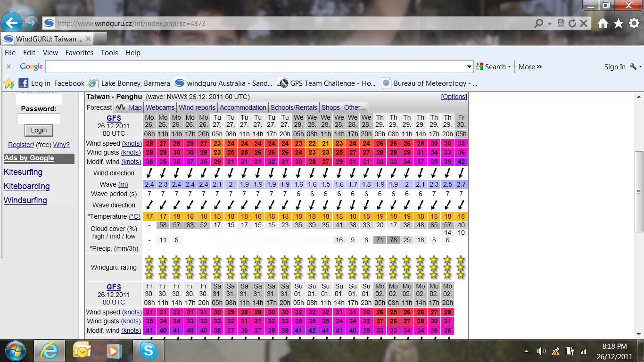Expand the Google search box dropdown
This screenshot has width=644, height=362.
click(x=469, y=67)
